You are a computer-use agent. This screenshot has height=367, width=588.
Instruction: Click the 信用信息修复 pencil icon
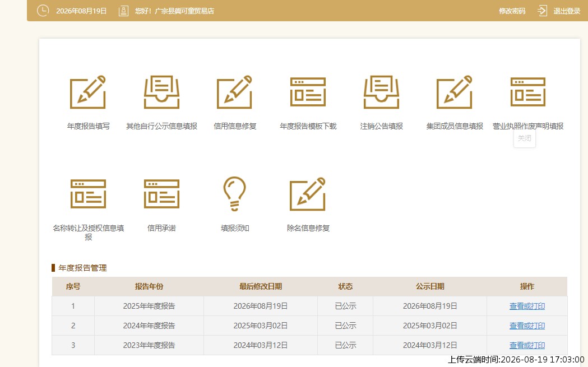click(235, 92)
